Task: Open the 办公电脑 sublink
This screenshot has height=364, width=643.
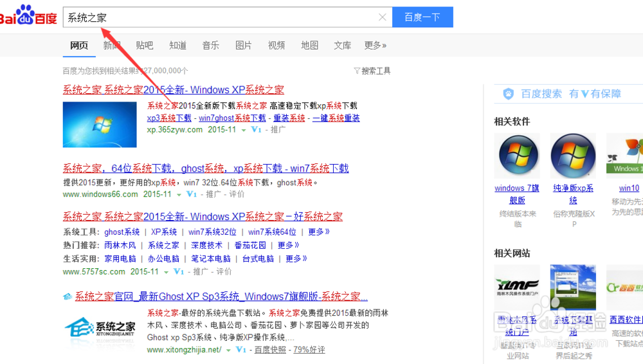Action: coord(163,259)
